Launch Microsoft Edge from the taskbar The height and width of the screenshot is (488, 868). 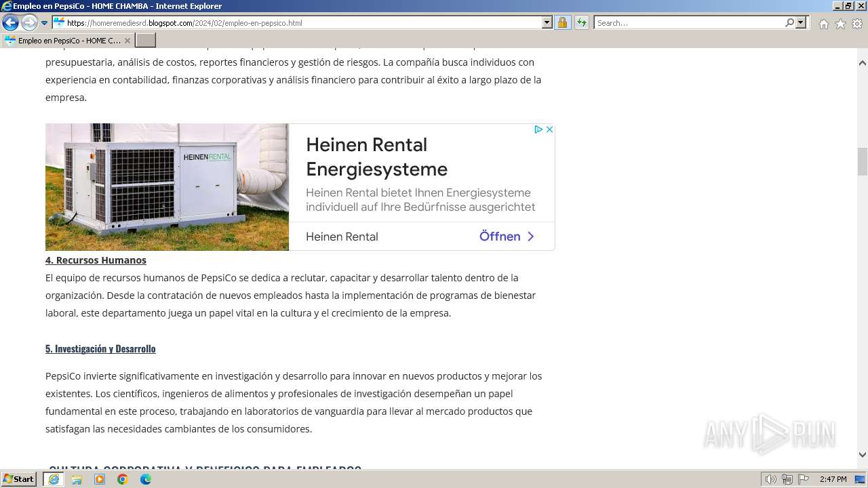pyautogui.click(x=146, y=479)
